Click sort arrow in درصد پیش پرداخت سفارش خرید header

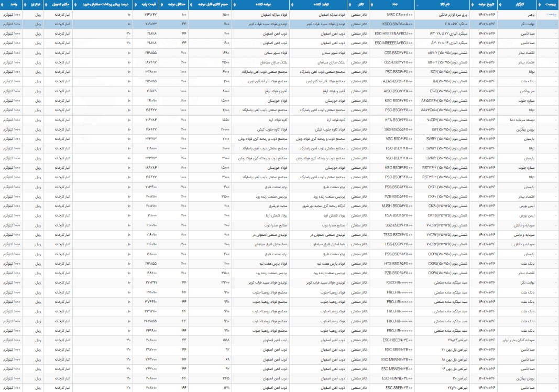[x=75, y=5]
